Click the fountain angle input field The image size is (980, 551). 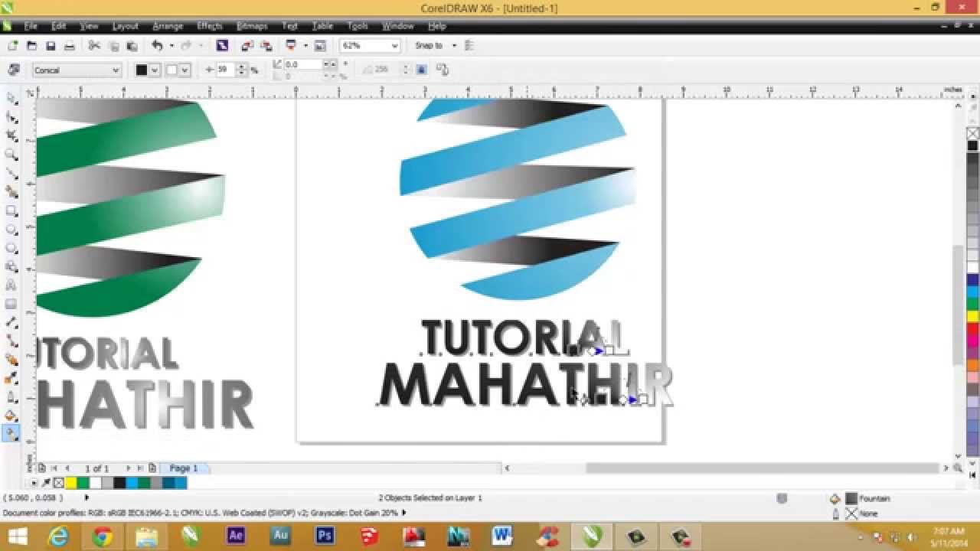(x=302, y=65)
